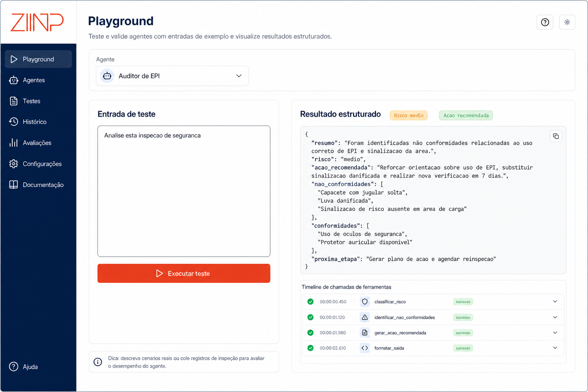Click the Risco medio badge

[408, 116]
